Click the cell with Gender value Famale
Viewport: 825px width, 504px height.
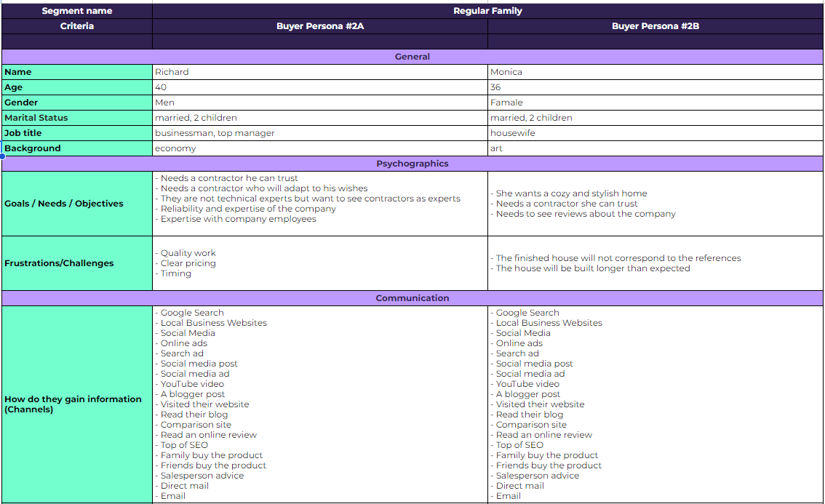[x=655, y=103]
